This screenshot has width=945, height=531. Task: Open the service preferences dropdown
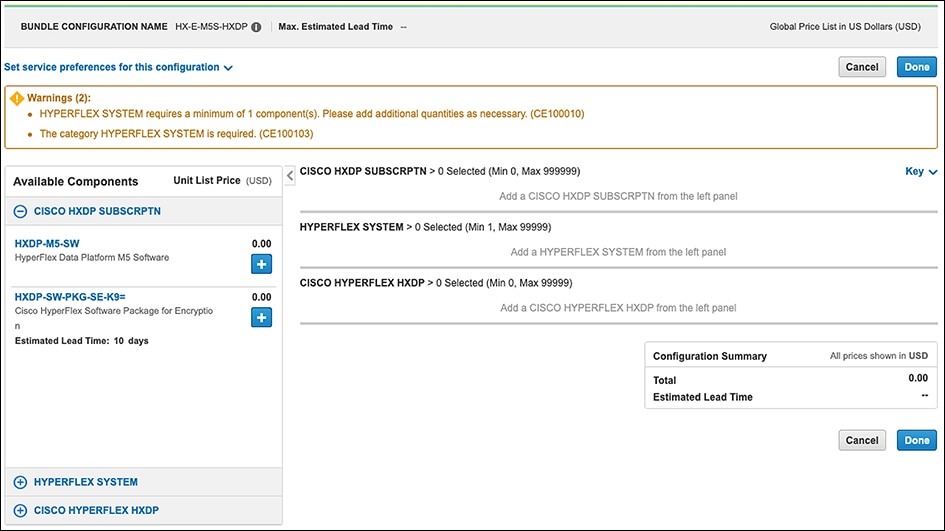click(x=118, y=67)
